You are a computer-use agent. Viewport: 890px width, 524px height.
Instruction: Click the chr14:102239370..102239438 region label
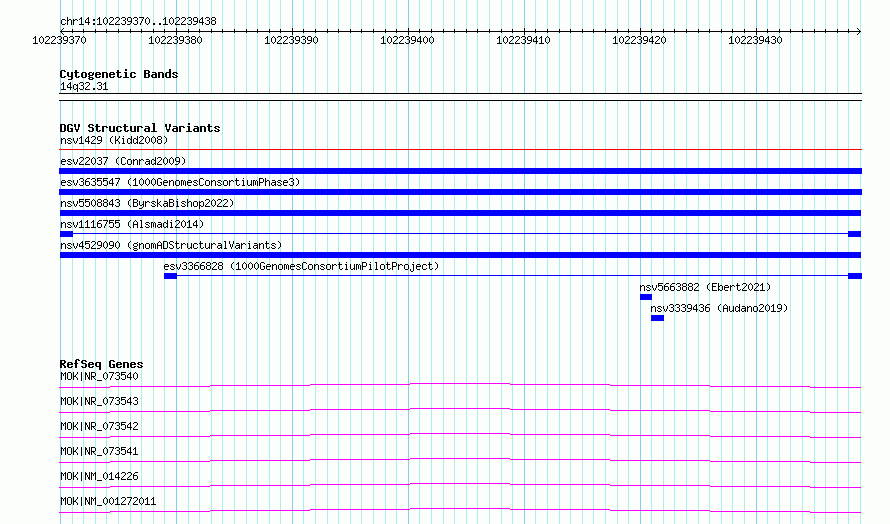(138, 21)
